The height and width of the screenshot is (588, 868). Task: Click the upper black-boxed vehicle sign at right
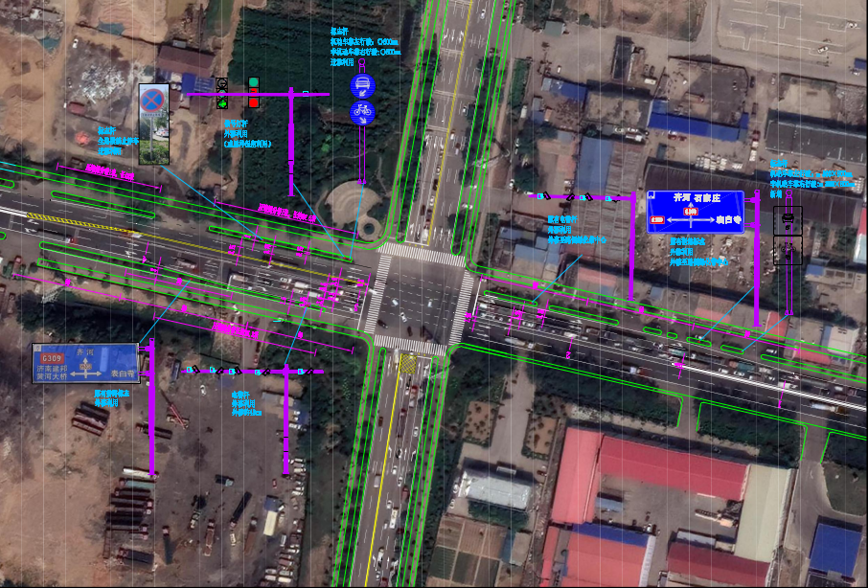pos(788,221)
